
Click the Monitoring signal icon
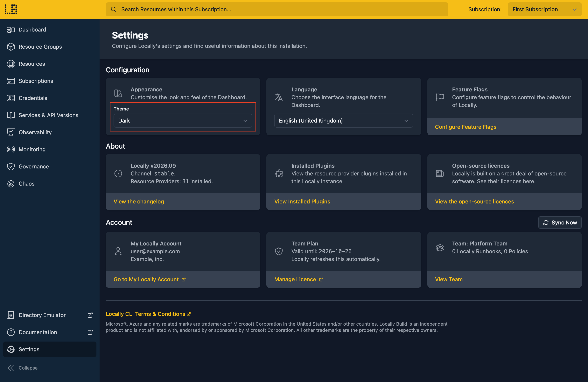pyautogui.click(x=11, y=149)
